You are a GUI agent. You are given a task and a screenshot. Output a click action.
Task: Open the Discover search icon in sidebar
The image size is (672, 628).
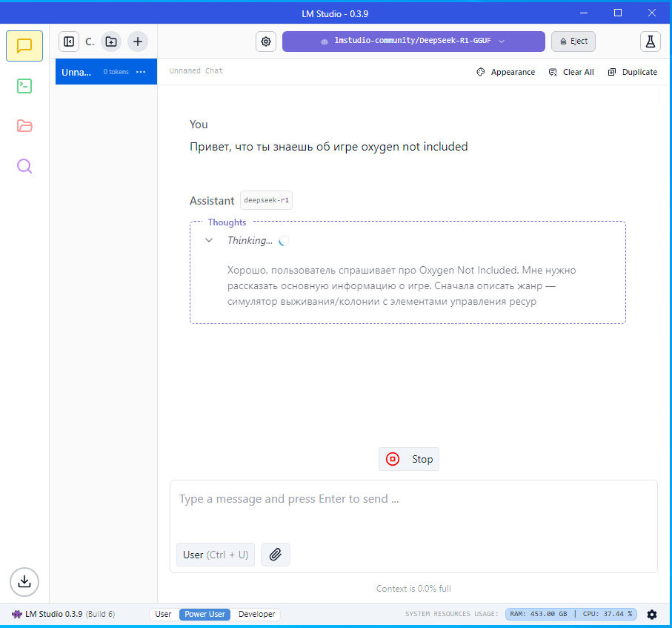click(24, 166)
